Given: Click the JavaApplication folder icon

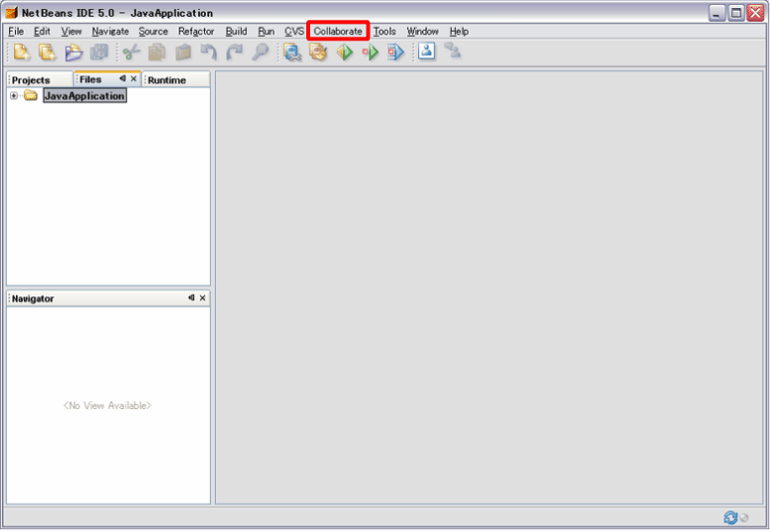Looking at the screenshot, I should point(31,96).
